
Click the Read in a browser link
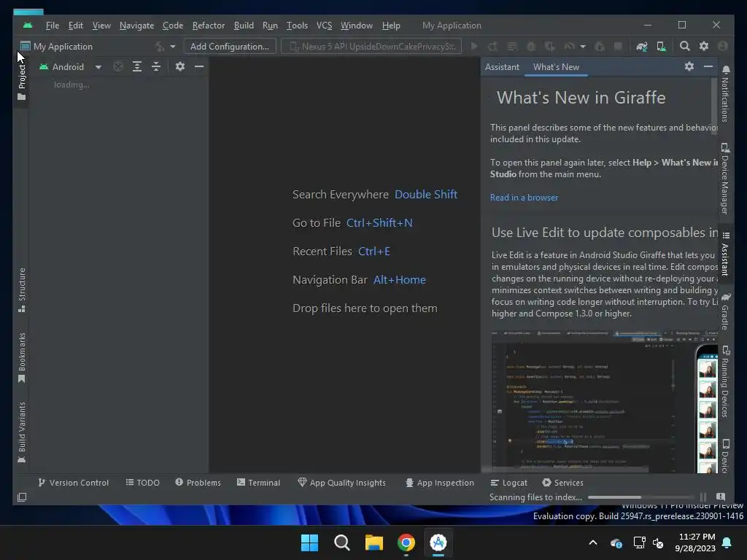click(524, 198)
